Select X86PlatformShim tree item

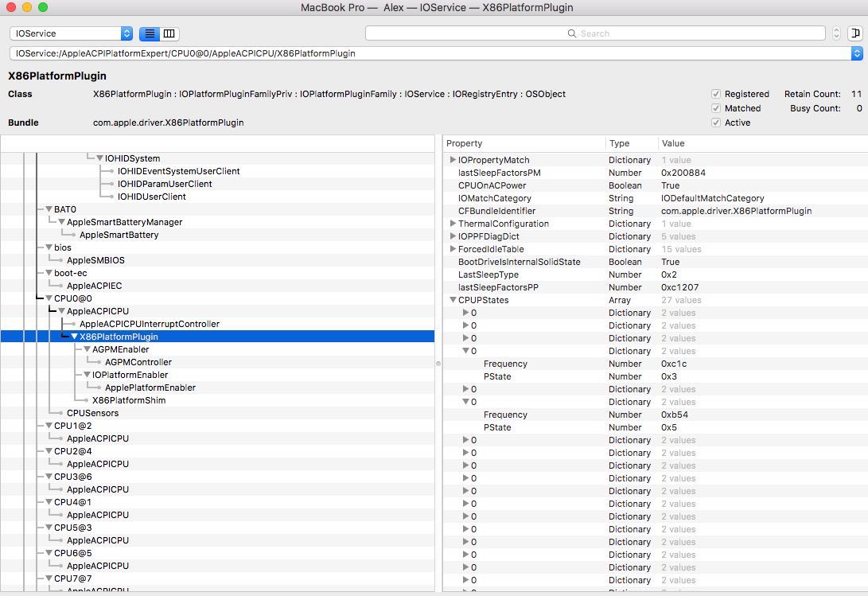(x=128, y=400)
